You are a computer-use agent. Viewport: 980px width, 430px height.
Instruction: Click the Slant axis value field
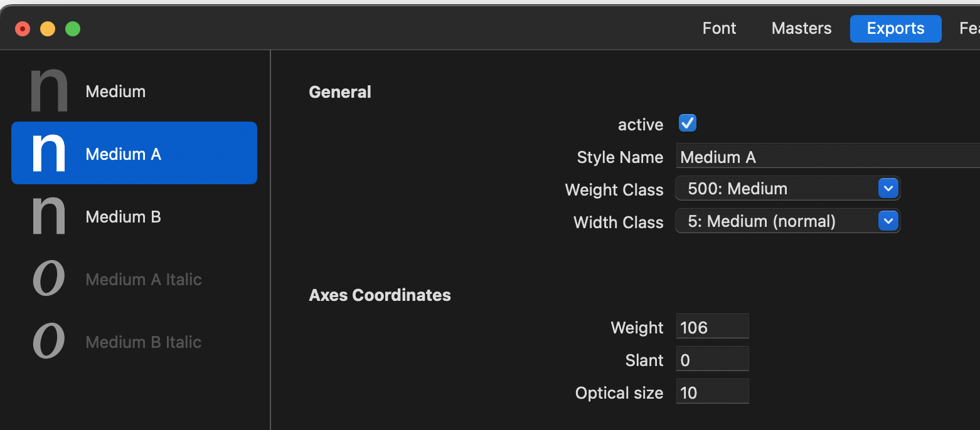pos(712,360)
